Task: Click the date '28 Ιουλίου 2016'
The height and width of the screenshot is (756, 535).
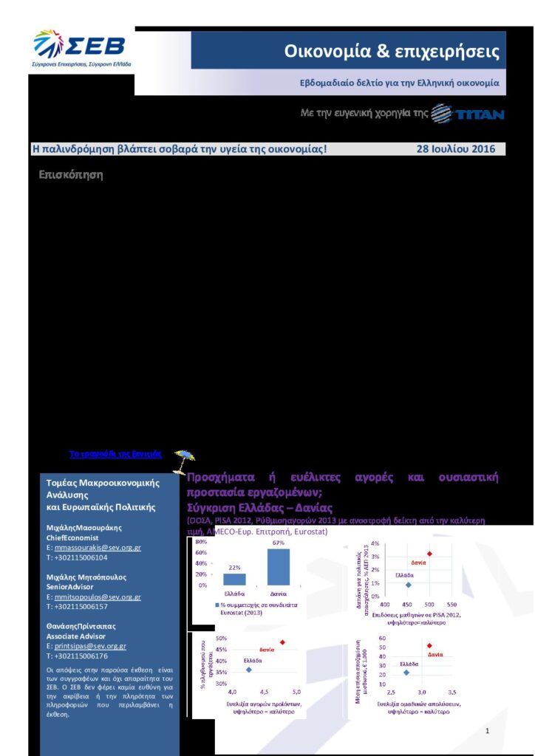Action: [455, 149]
